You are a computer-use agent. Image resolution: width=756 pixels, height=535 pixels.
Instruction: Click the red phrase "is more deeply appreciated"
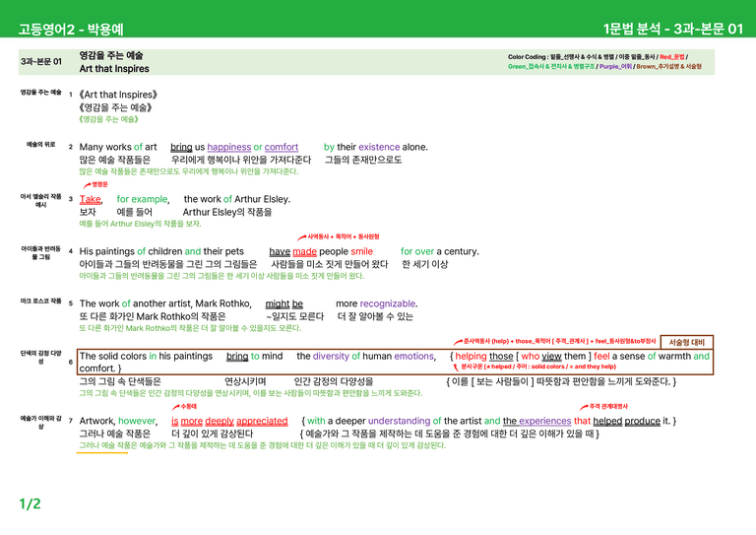point(229,421)
